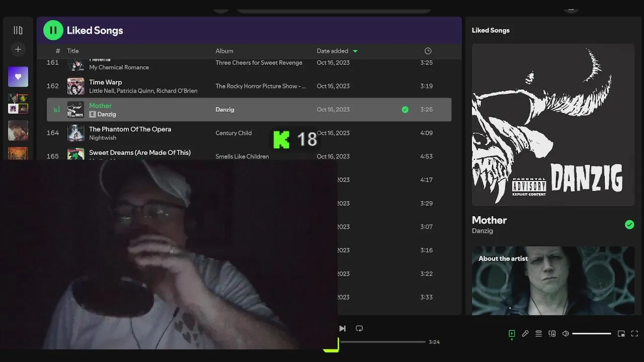Toggle Now Playing view icon

pyautogui.click(x=512, y=333)
